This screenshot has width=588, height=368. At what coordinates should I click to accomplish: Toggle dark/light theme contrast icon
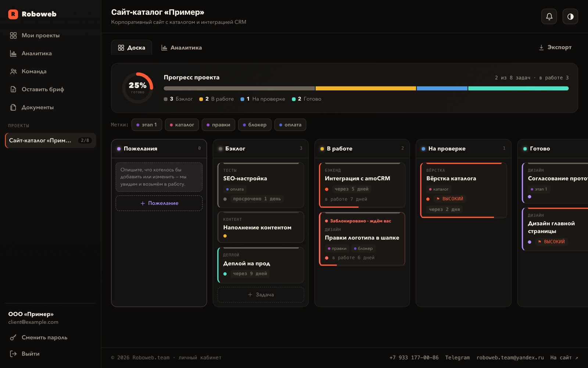pyautogui.click(x=570, y=17)
